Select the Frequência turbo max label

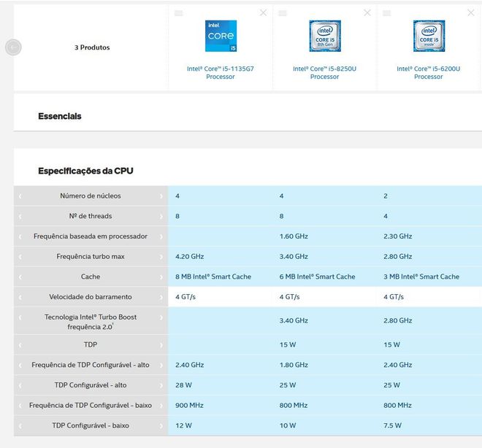coord(91,257)
